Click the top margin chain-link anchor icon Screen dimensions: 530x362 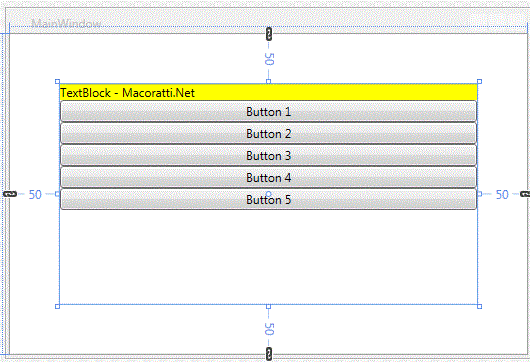(x=269, y=34)
